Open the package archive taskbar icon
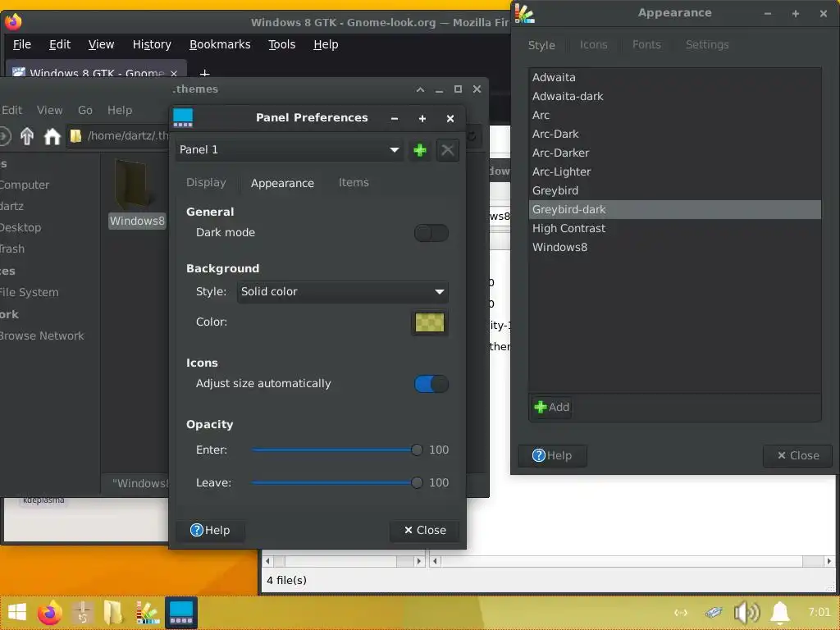The image size is (840, 630). click(x=83, y=612)
